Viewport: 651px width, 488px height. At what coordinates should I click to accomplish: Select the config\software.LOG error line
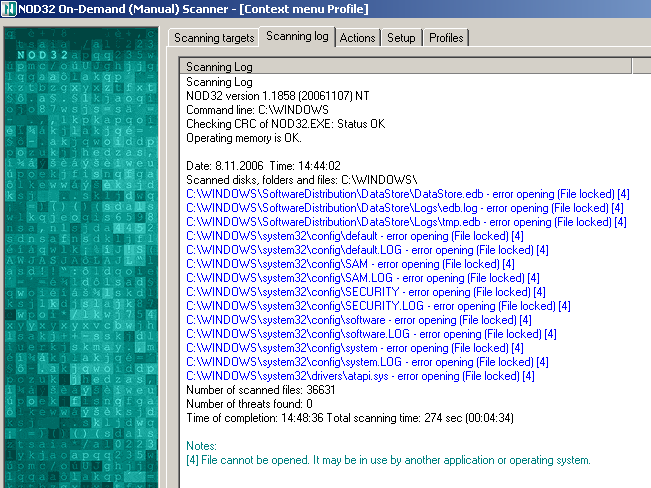371,334
